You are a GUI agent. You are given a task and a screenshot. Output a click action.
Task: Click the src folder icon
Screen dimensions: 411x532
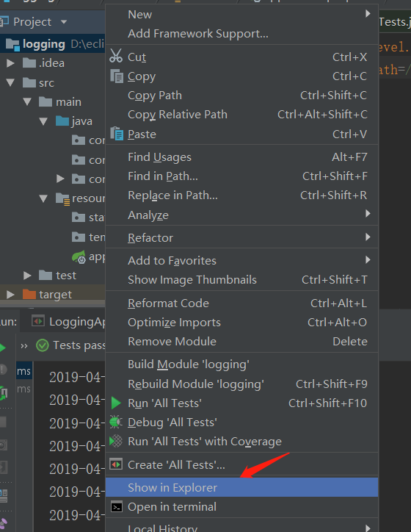click(29, 82)
